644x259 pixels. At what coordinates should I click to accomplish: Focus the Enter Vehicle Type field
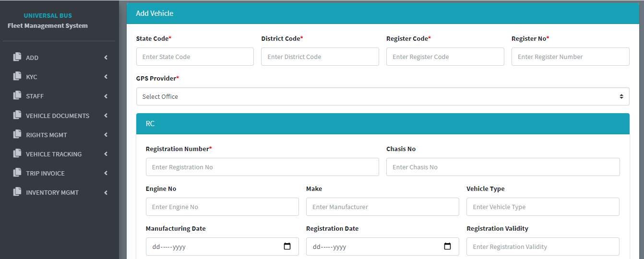coord(543,207)
